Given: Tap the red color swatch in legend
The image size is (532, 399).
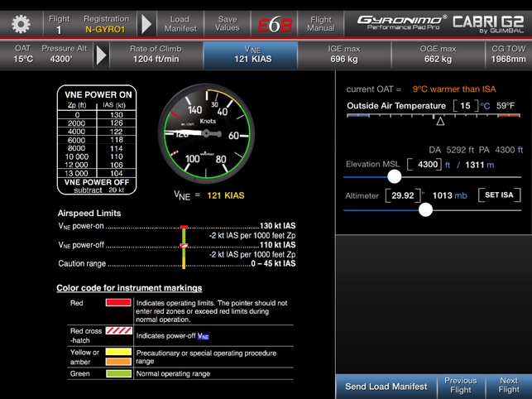Looking at the screenshot, I should pos(118,302).
